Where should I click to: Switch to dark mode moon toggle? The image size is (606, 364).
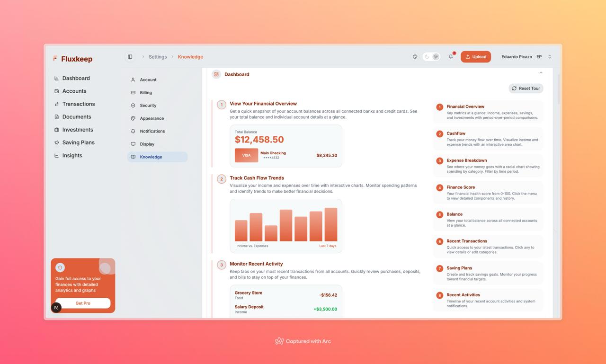[x=427, y=57]
